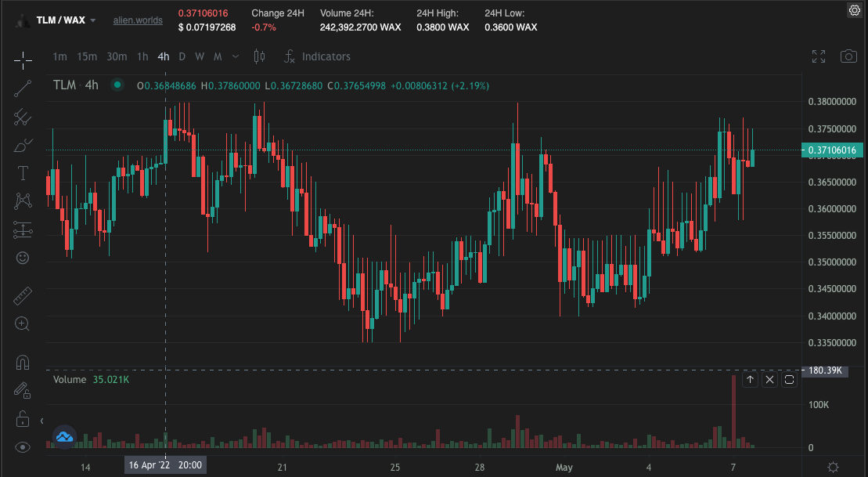868x477 pixels.
Task: Switch to 30m timeframe
Action: point(117,56)
